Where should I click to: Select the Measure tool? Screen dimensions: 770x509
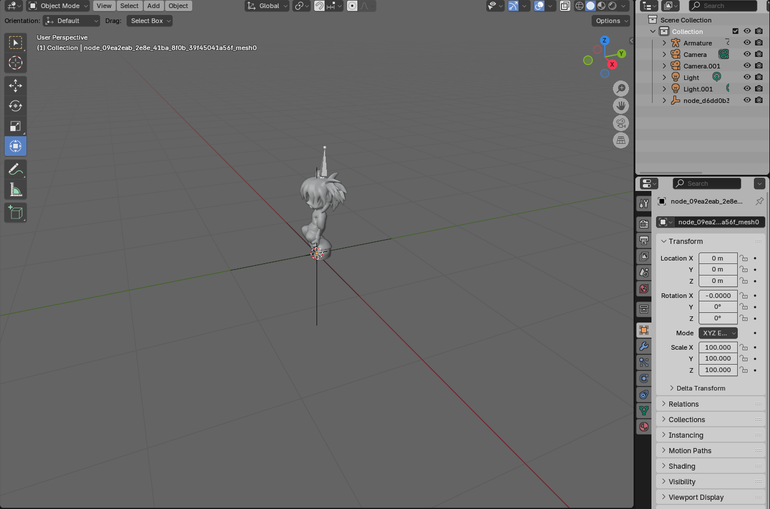click(15, 190)
